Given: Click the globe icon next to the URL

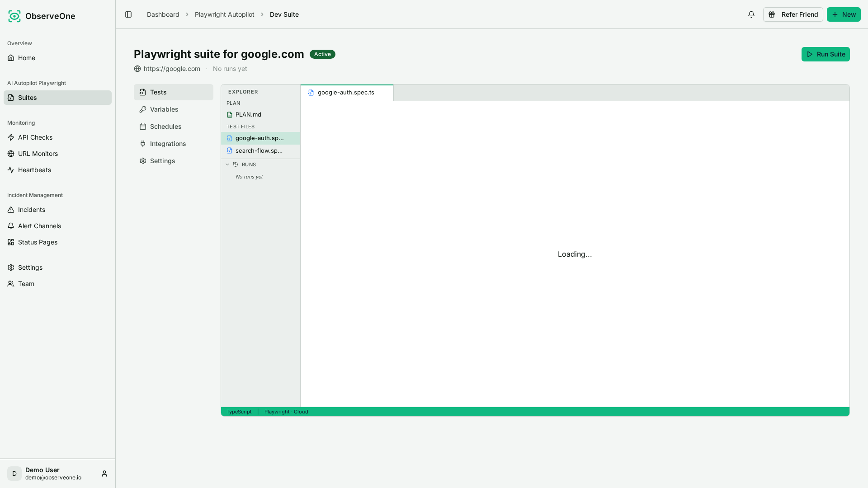Looking at the screenshot, I should point(137,69).
